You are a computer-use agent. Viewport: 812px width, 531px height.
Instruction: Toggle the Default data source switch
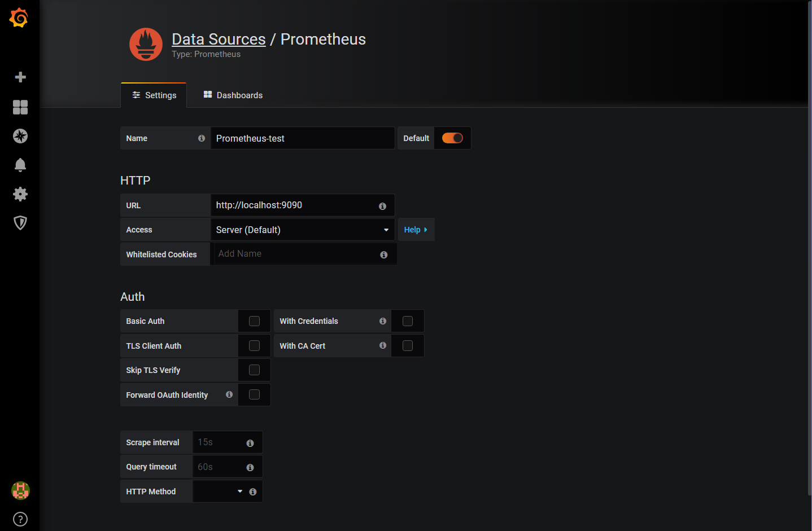pyautogui.click(x=452, y=138)
